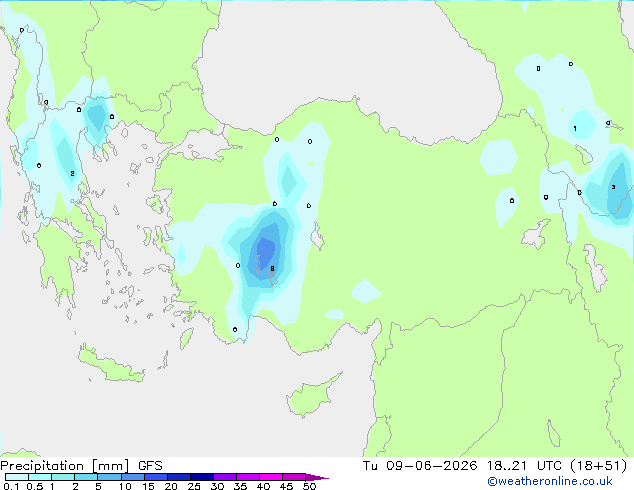Click the 40–45 mm magenta legend swatch
The height and width of the screenshot is (490, 634).
[x=271, y=477]
